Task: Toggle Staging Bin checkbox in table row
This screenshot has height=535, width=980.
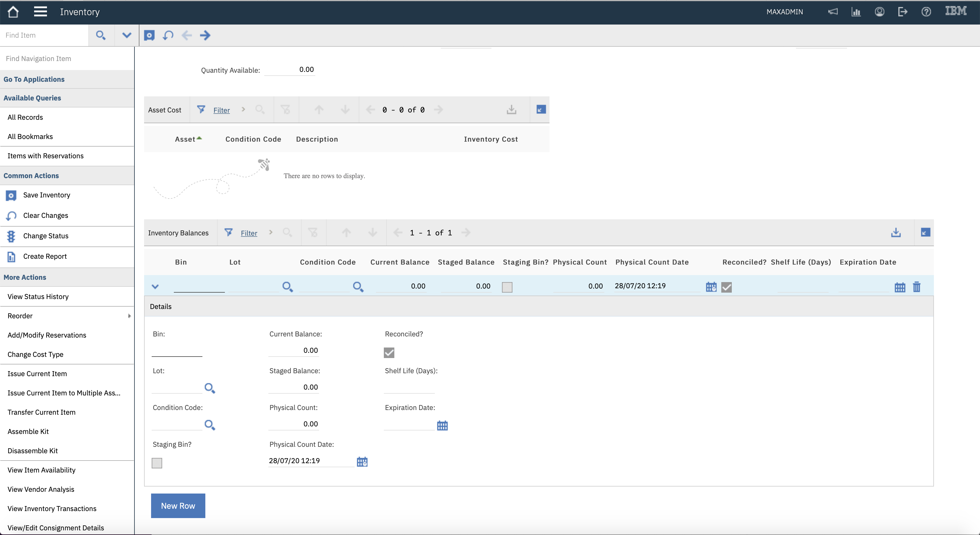Action: (x=507, y=287)
